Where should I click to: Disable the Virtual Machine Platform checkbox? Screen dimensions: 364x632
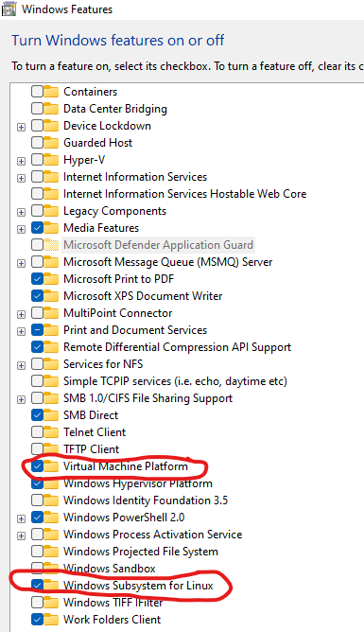tap(37, 466)
